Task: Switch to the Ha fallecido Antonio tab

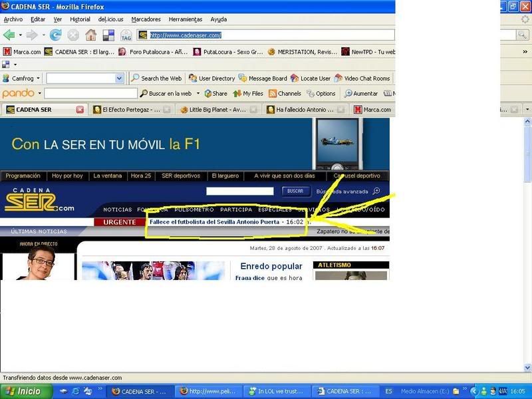Action: click(305, 110)
